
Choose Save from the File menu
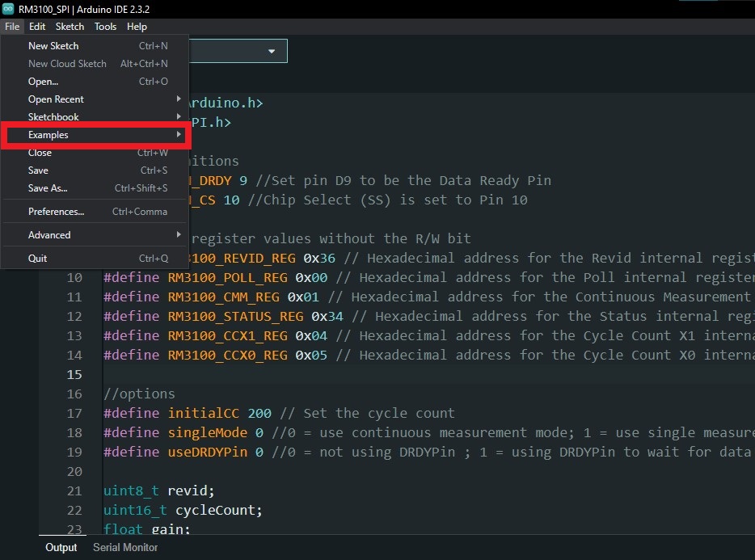(95, 171)
